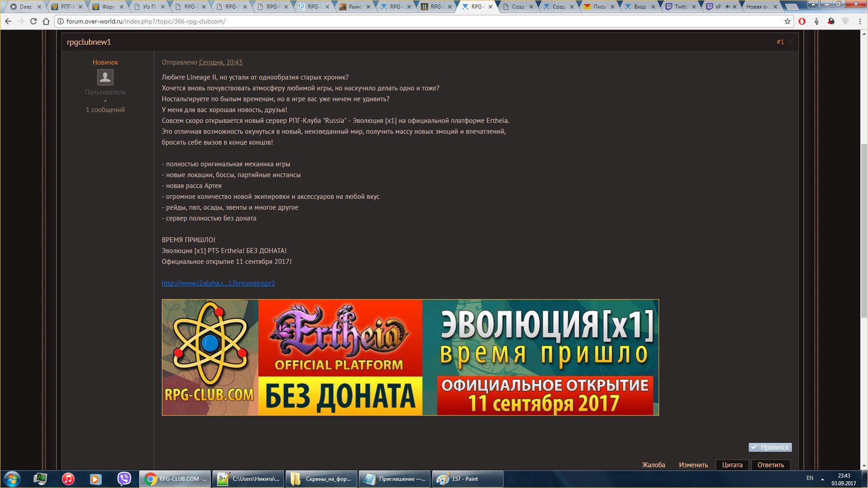
Task: Open rpgclubnew1's default avatar picture
Action: 105,77
